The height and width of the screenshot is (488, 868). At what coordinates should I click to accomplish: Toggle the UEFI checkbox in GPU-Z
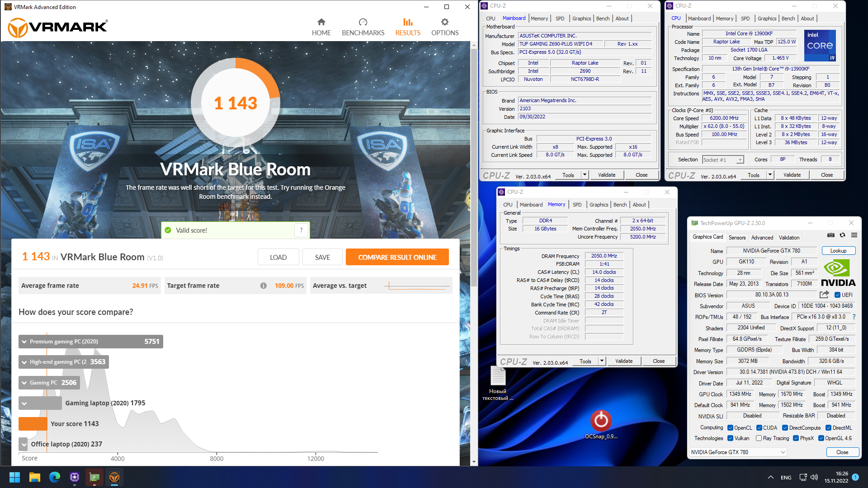pos(837,295)
